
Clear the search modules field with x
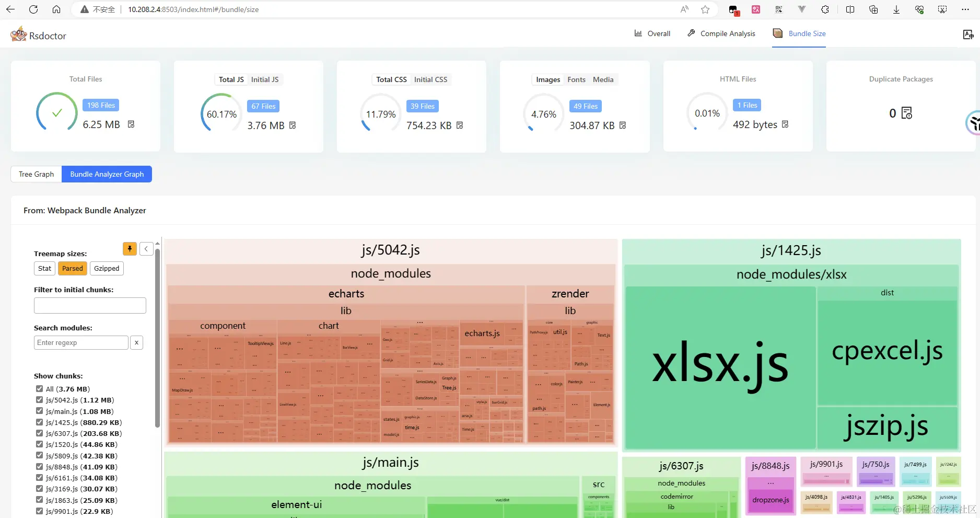(136, 343)
